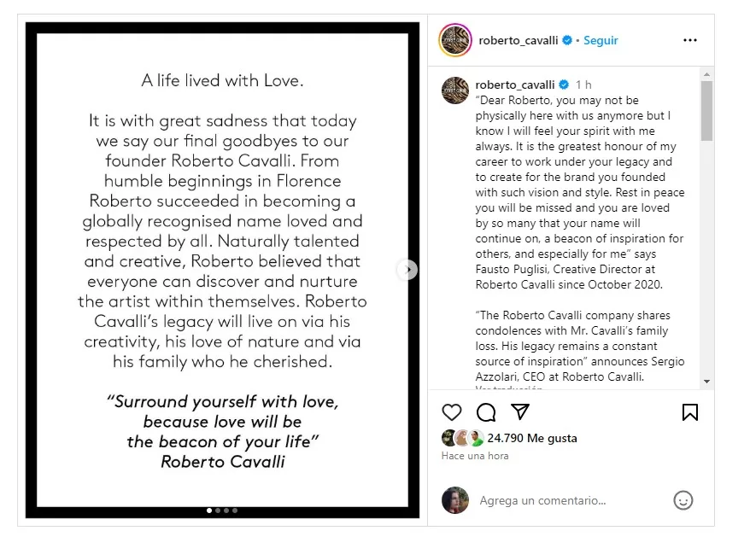The height and width of the screenshot is (560, 750).
Task: Open the three-dots more options menu
Action: click(690, 40)
